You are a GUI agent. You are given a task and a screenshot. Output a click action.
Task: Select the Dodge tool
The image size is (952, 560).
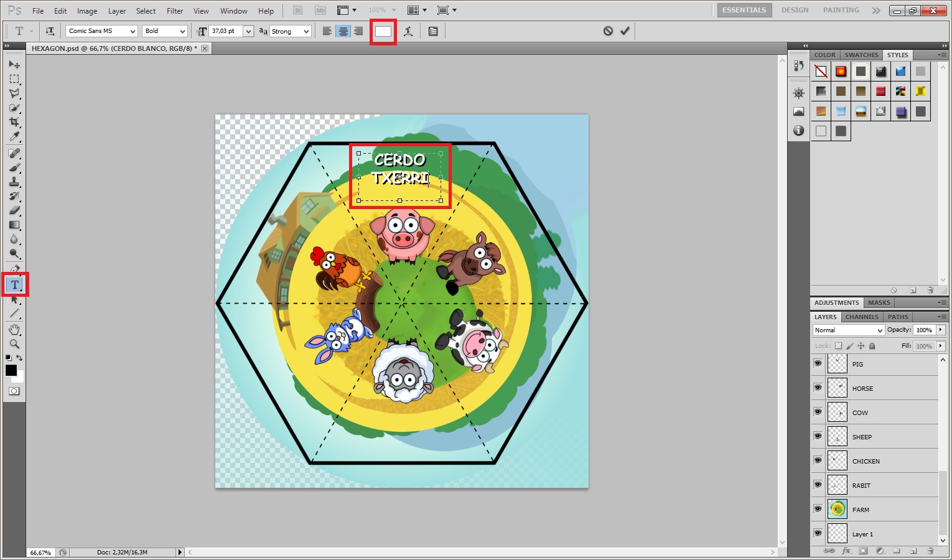(14, 253)
